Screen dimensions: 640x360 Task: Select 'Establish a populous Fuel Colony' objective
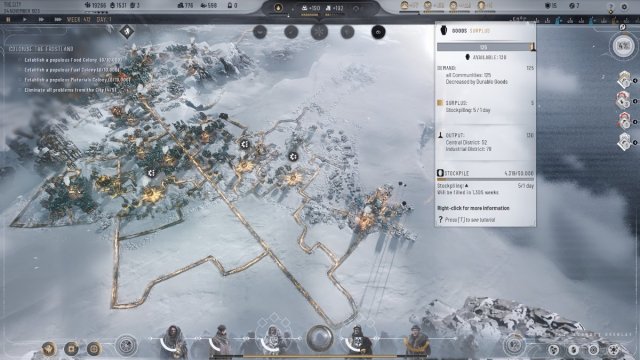[x=72, y=70]
